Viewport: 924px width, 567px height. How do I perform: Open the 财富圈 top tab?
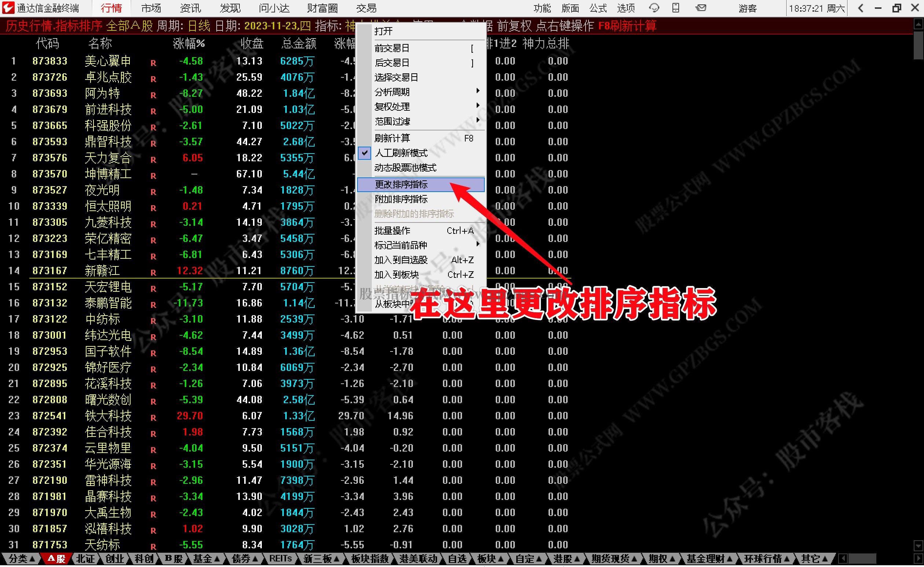pos(322,8)
